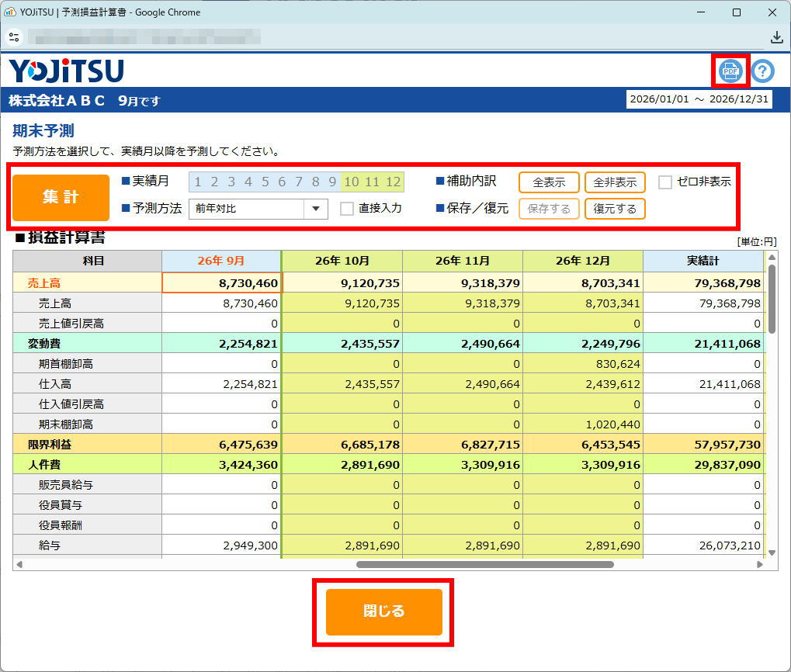Click the 26年 10月 column header
This screenshot has width=791, height=672.
[x=342, y=261]
